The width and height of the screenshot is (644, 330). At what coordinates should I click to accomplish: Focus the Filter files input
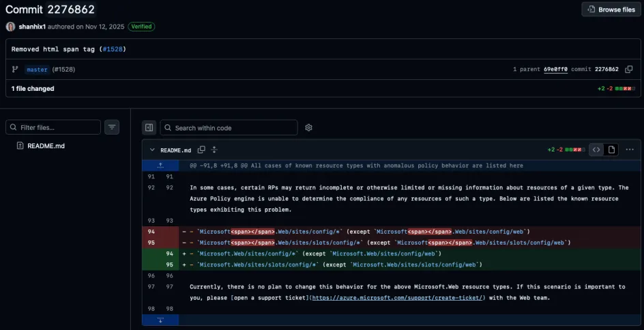point(53,127)
